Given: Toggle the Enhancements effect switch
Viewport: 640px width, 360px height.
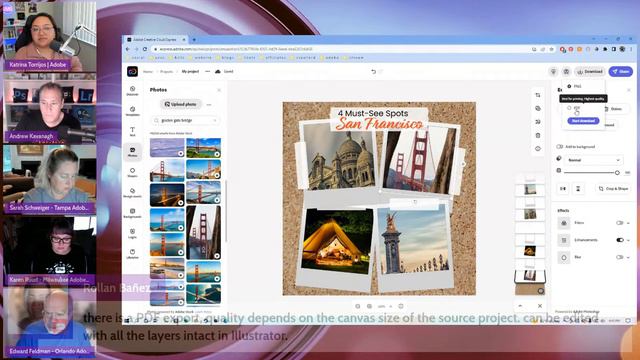Looking at the screenshot, I should tap(620, 240).
